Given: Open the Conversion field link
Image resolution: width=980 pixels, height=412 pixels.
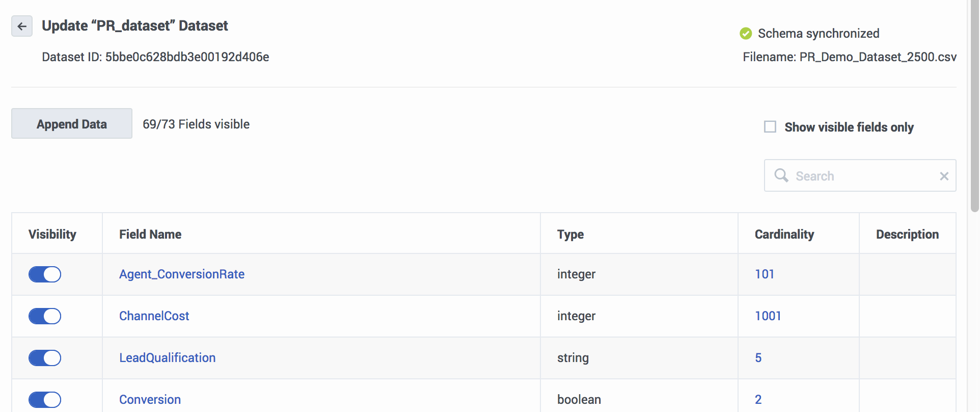Looking at the screenshot, I should [150, 400].
